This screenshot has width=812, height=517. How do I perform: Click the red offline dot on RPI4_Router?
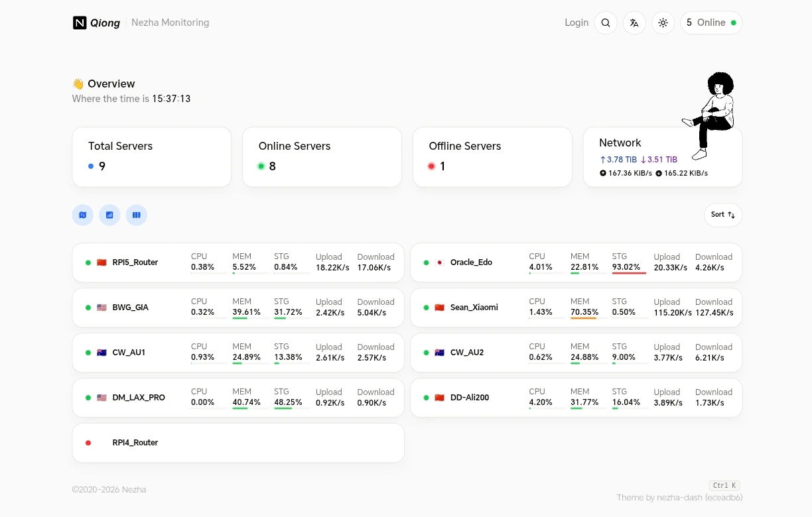(88, 443)
